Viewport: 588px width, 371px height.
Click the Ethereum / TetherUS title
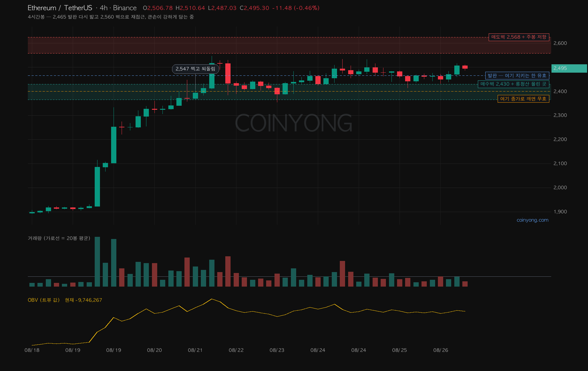pos(60,8)
